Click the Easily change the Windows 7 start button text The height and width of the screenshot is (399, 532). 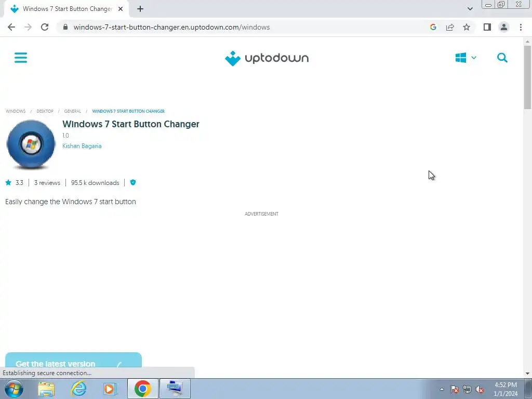71,202
